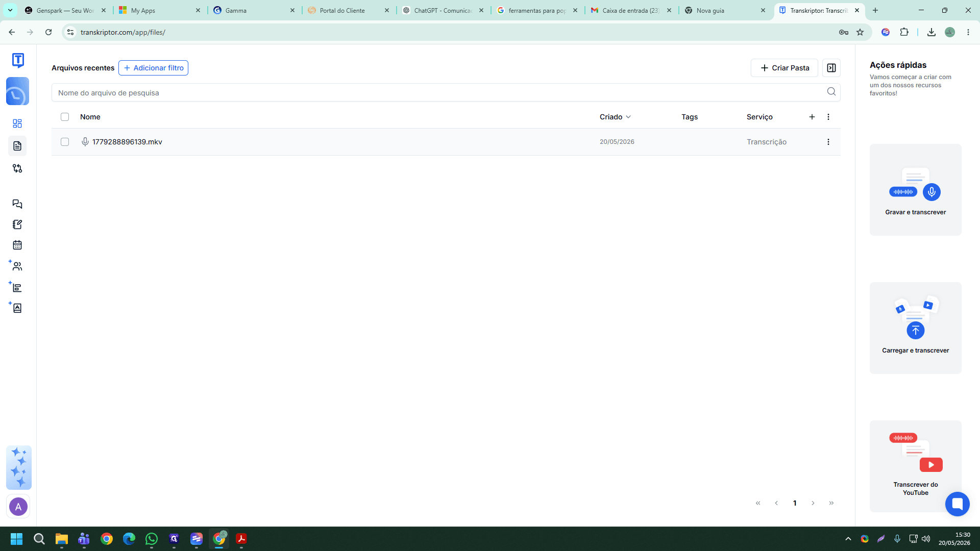Expand hidden system tray icons chevron
Screen dimensions: 980x551
coord(848,539)
